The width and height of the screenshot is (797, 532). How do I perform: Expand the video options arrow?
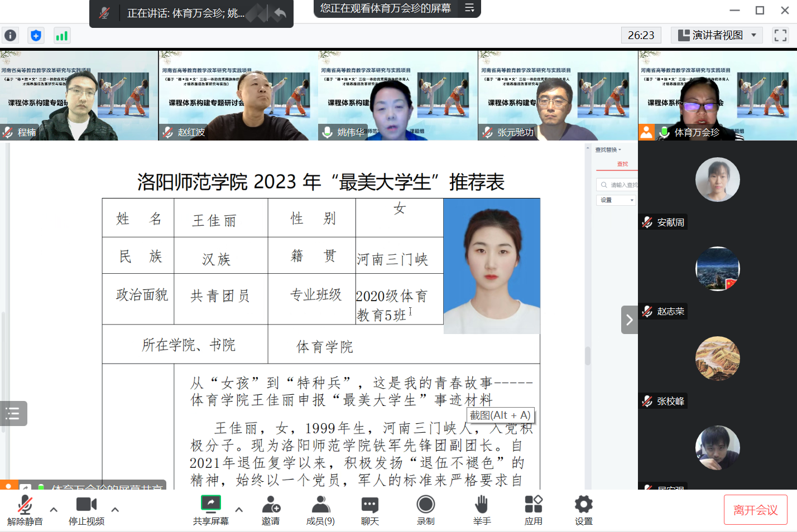pyautogui.click(x=115, y=509)
